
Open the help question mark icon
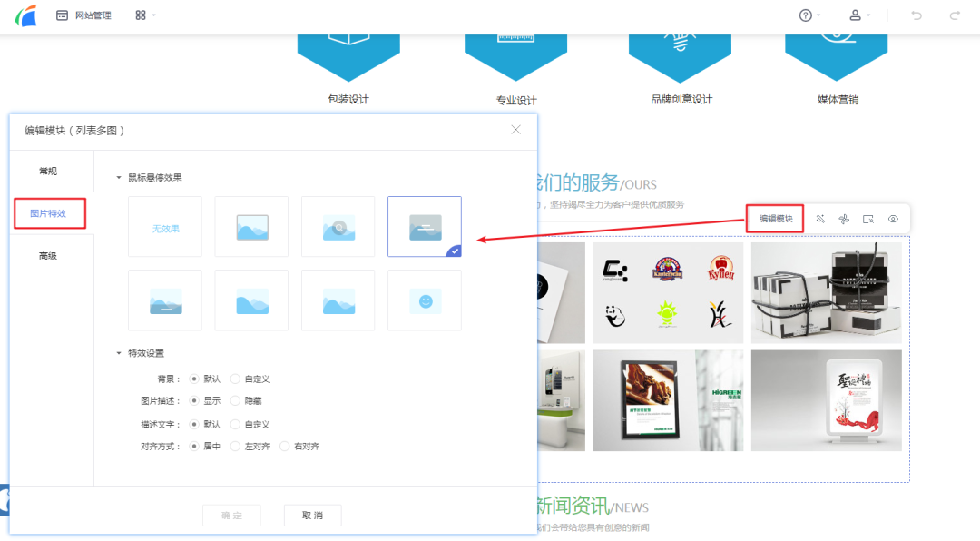805,15
